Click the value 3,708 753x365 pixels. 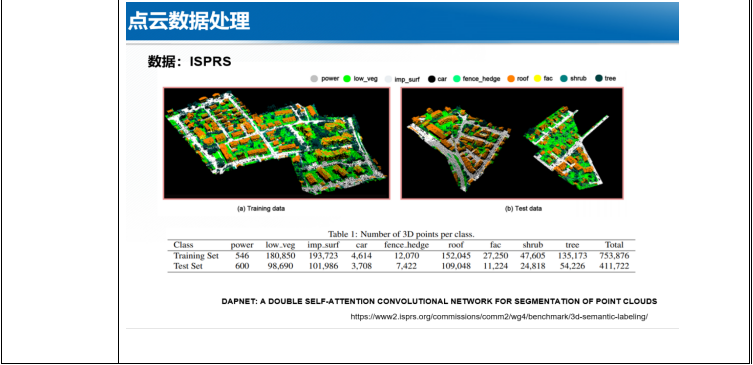coord(362,266)
